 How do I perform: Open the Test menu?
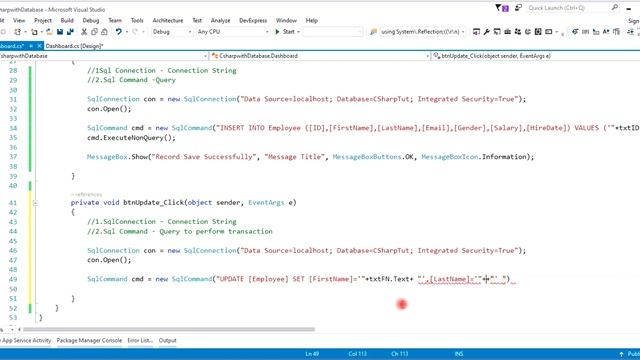pos(197,20)
